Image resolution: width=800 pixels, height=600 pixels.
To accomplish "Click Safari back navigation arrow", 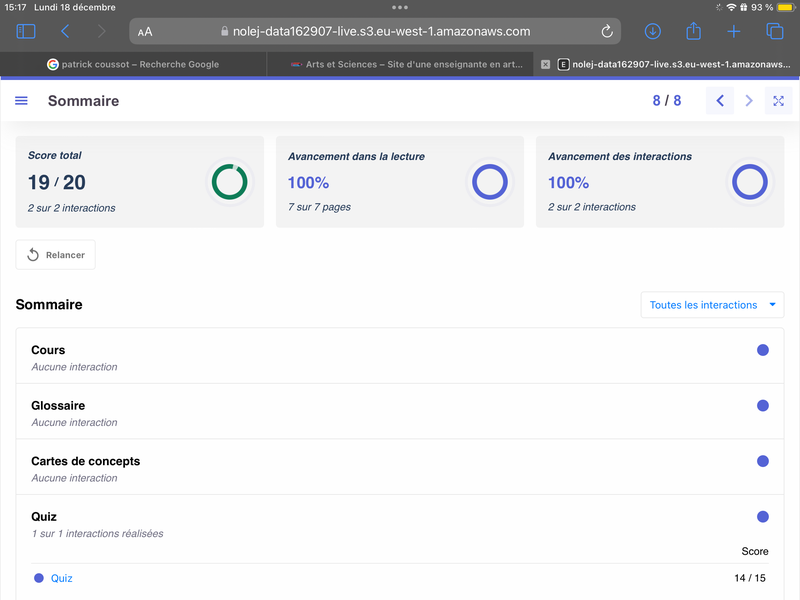I will click(65, 32).
